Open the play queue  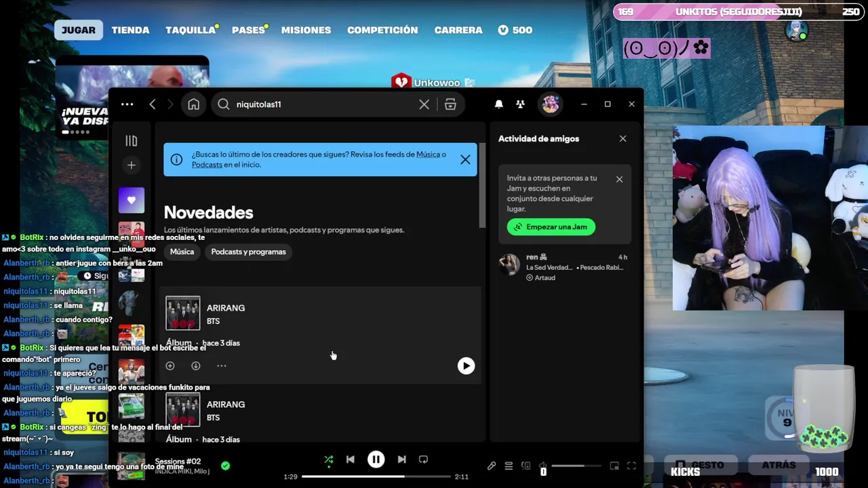[509, 466]
